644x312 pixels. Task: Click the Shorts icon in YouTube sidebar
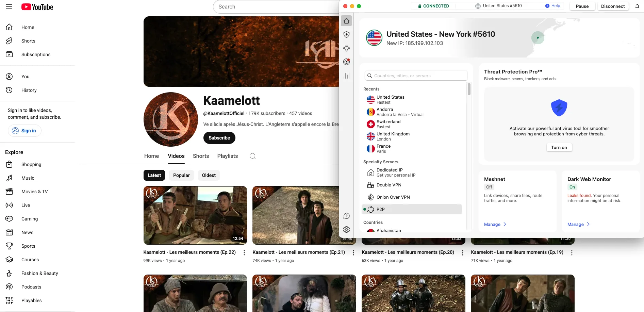9,41
